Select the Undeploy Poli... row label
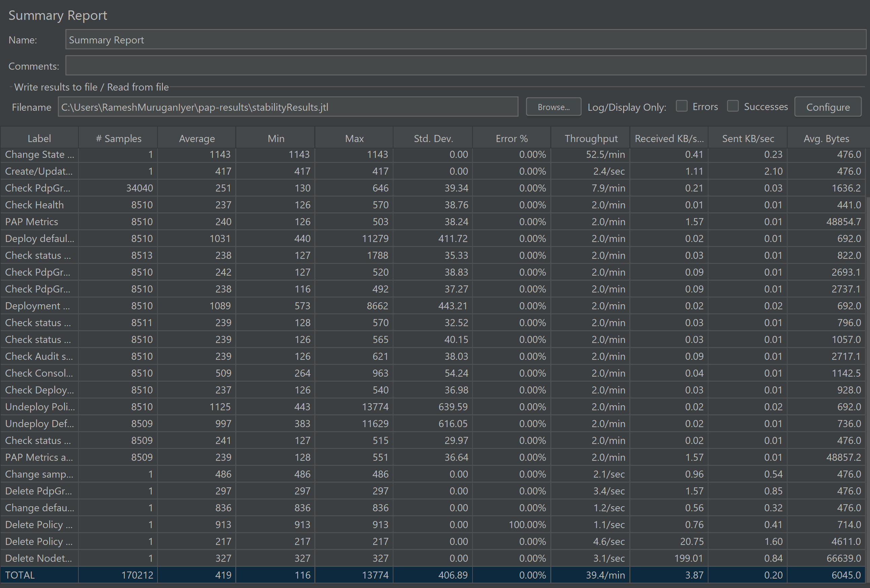Image resolution: width=870 pixels, height=588 pixels. (39, 407)
